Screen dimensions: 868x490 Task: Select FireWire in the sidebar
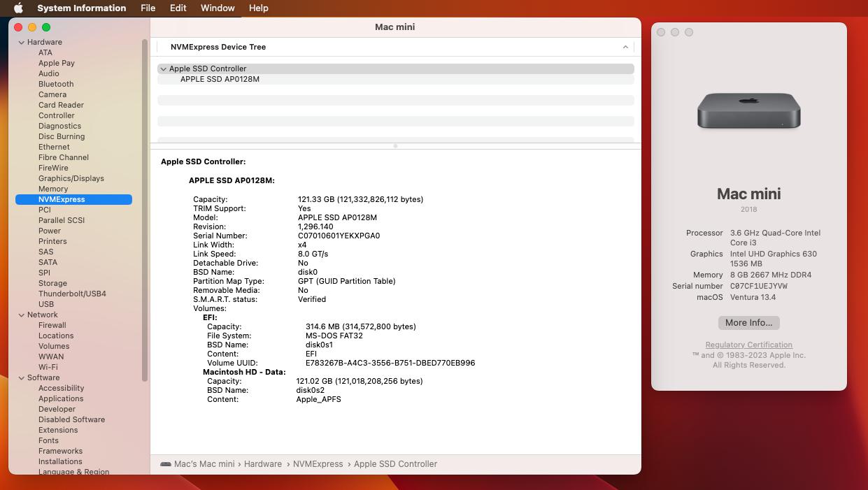53,168
